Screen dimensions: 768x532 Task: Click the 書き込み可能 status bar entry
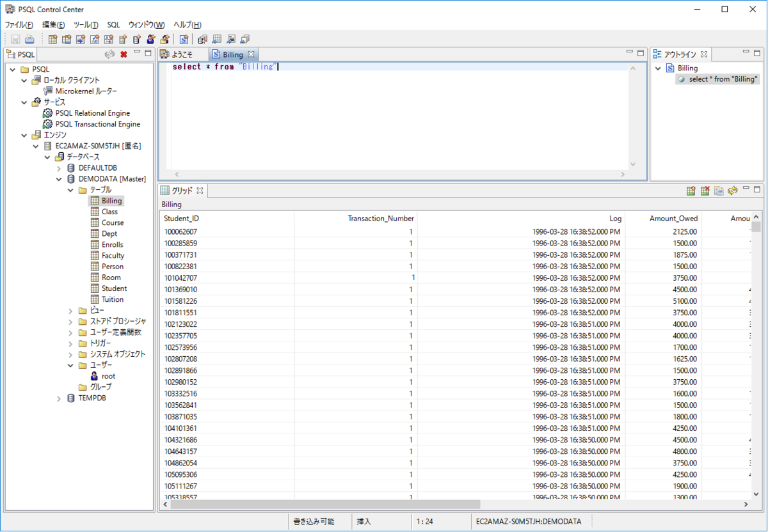coord(314,521)
